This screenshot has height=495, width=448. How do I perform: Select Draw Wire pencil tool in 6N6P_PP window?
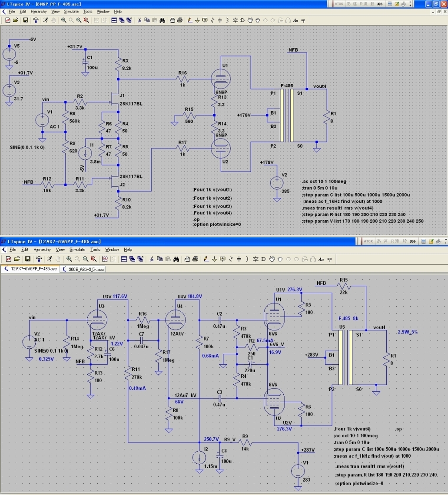[x=189, y=20]
